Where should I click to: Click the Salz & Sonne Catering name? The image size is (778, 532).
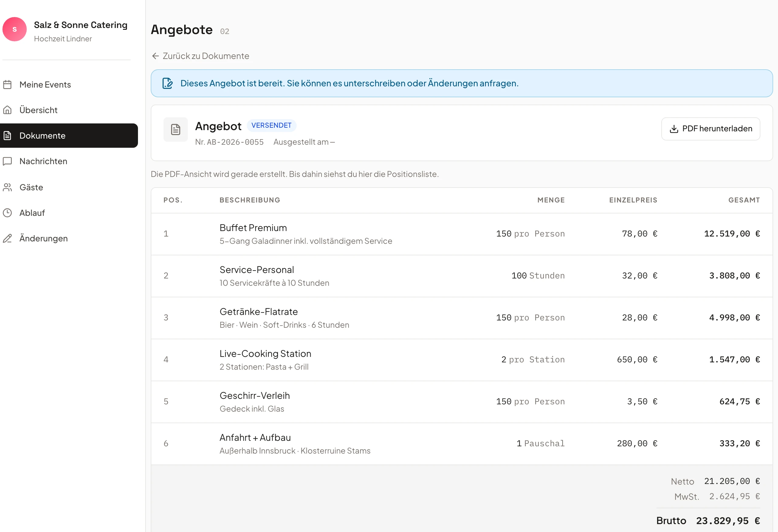(81, 25)
